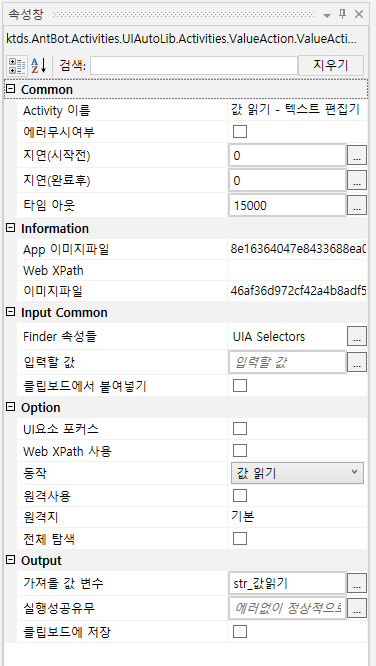The width and height of the screenshot is (376, 666).
Task: Collapse the Common section
Action: tap(11, 89)
